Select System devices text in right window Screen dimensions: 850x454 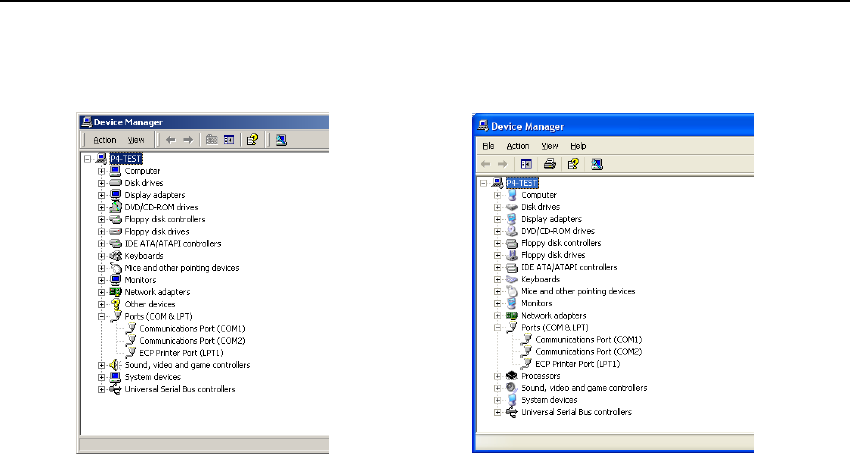549,400
